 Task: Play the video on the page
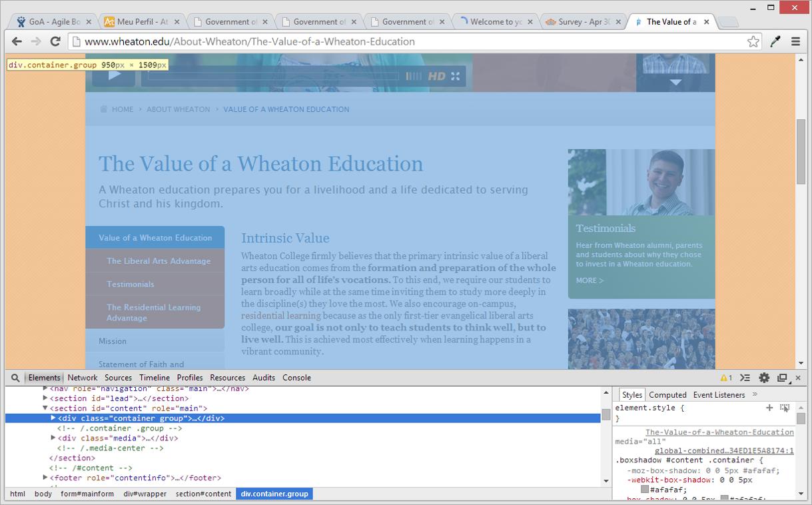[x=114, y=74]
